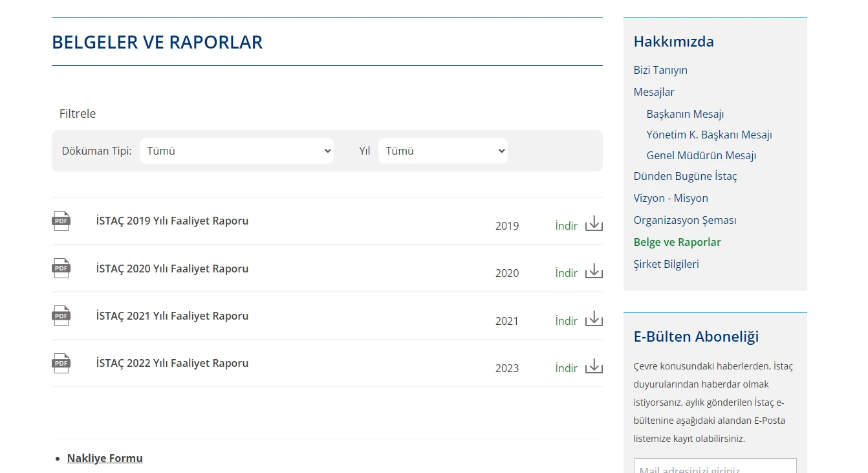The height and width of the screenshot is (473, 868).
Task: Click İndir for İSTAÇ 2022 report
Action: point(566,368)
